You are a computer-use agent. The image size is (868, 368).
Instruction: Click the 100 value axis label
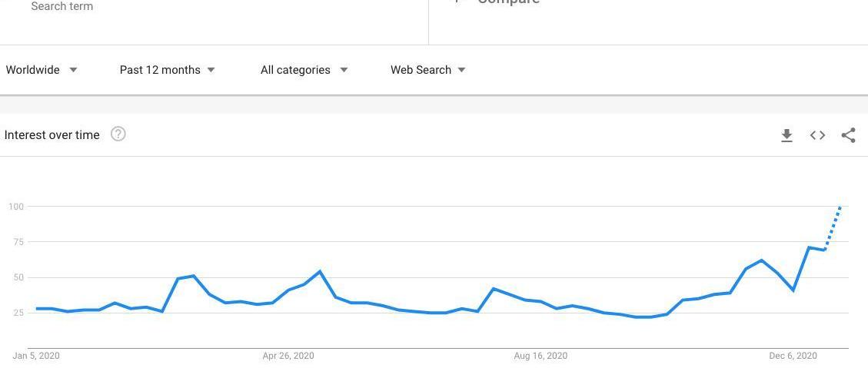pos(16,207)
